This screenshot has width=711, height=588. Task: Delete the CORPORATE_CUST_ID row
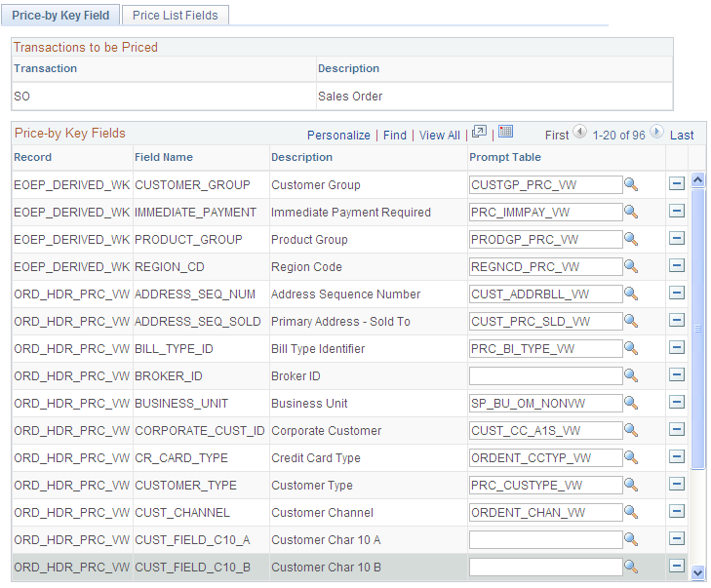pos(677,429)
